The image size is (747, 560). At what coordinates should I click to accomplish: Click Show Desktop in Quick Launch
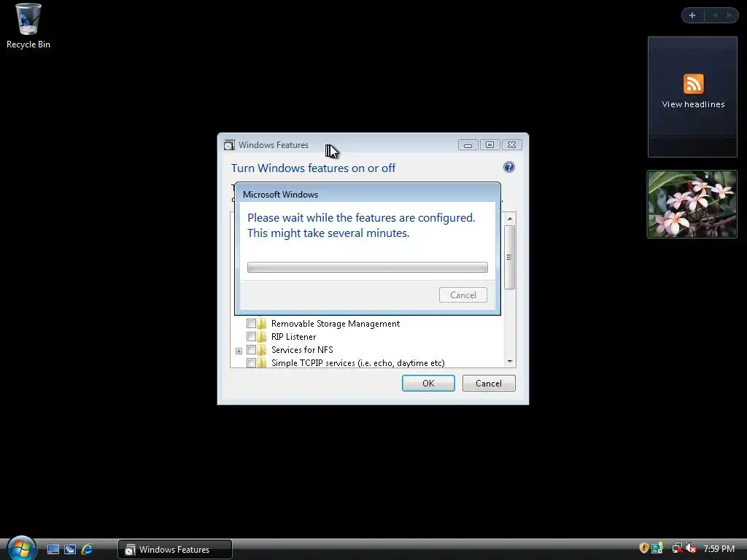(x=53, y=549)
